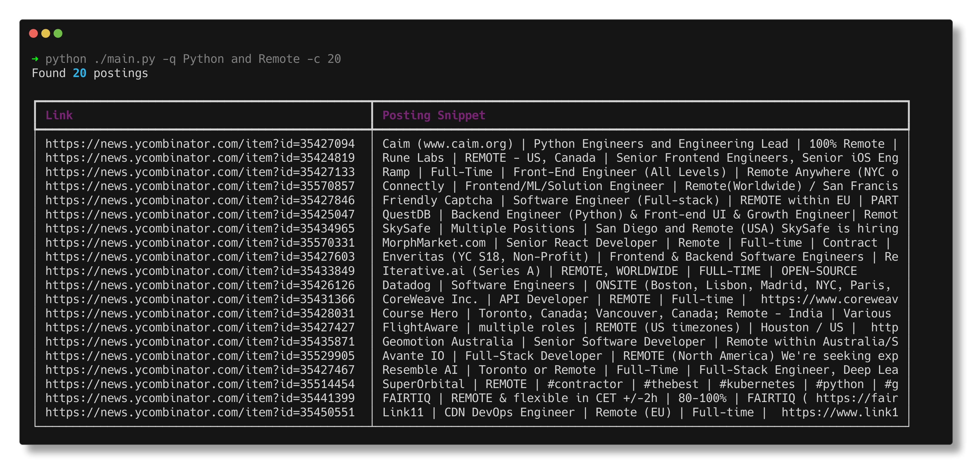The height and width of the screenshot is (472, 980).
Task: Click the red close window button
Action: (x=33, y=33)
